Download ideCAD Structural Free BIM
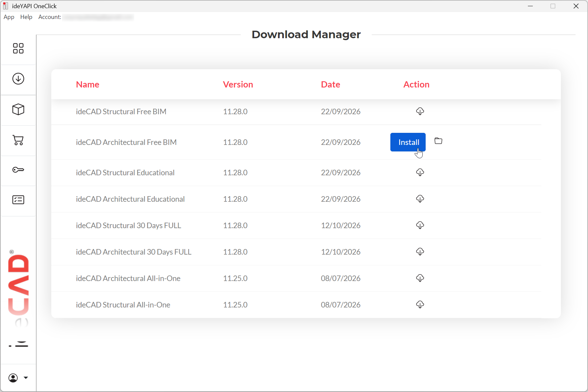Image resolution: width=588 pixels, height=392 pixels. click(x=420, y=111)
